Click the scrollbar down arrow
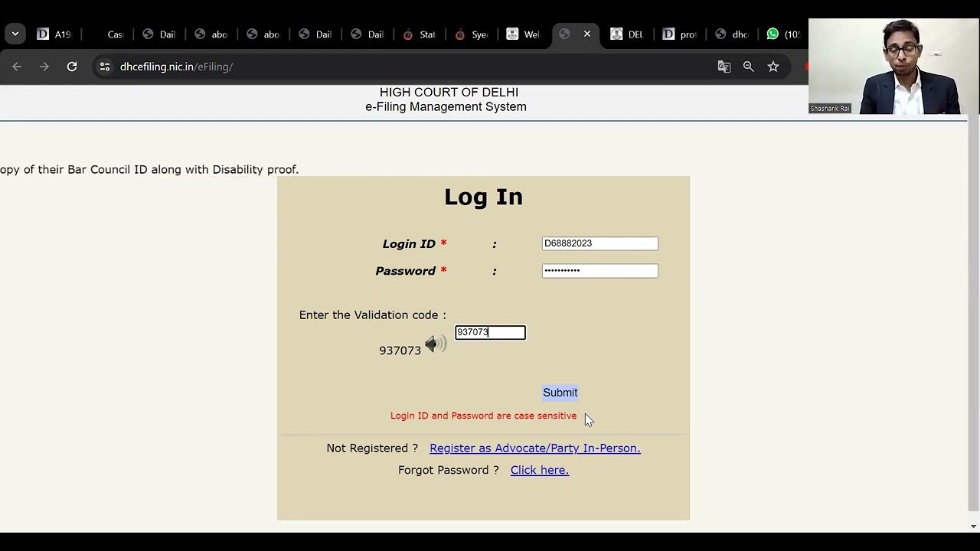 point(973,527)
